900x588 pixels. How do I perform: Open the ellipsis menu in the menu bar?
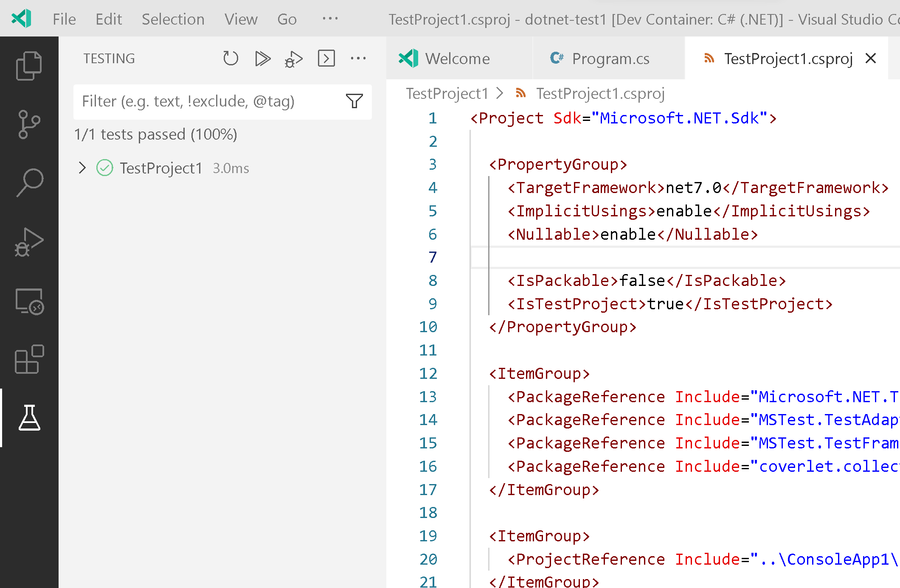pyautogui.click(x=330, y=19)
